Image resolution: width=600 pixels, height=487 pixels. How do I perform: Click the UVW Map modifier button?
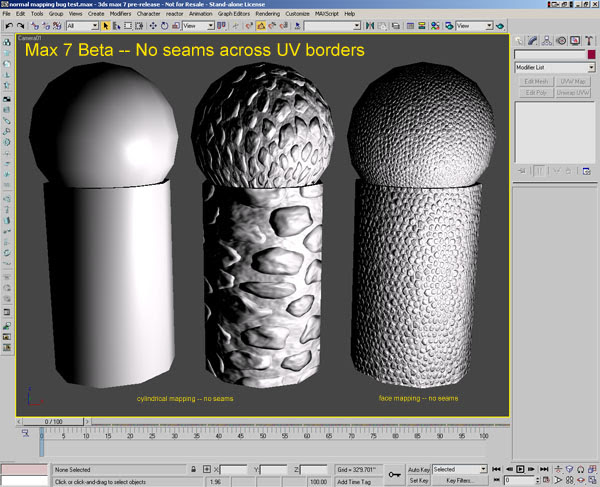click(x=573, y=81)
